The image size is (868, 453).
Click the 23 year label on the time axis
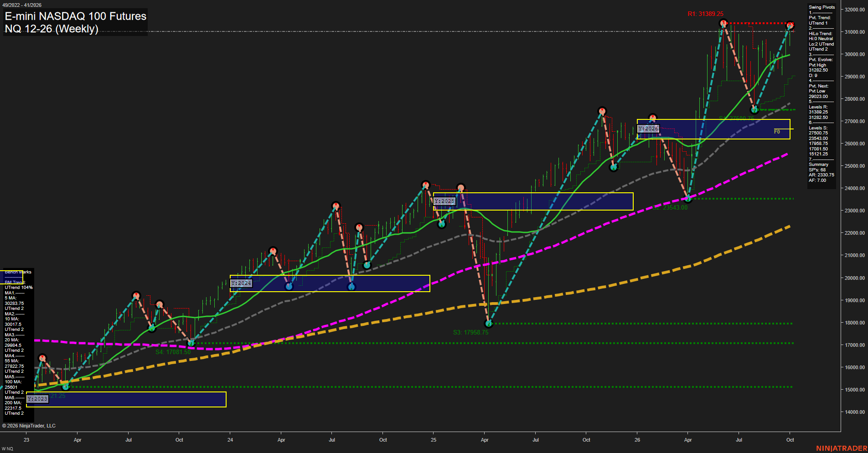point(26,440)
